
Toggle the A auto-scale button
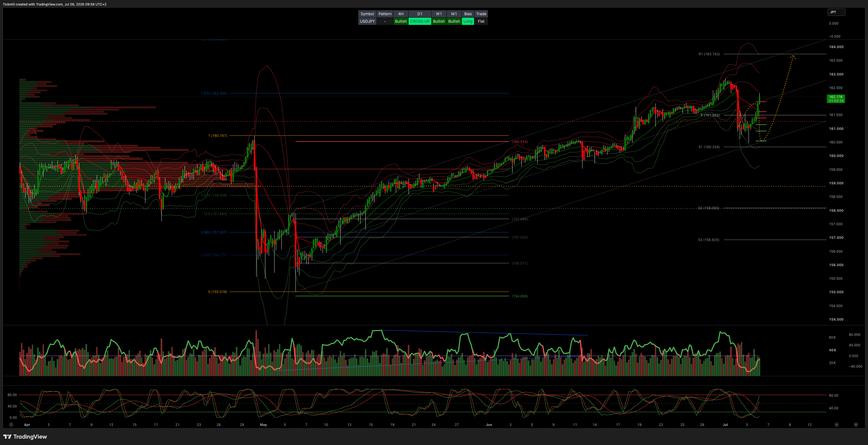tap(836, 425)
